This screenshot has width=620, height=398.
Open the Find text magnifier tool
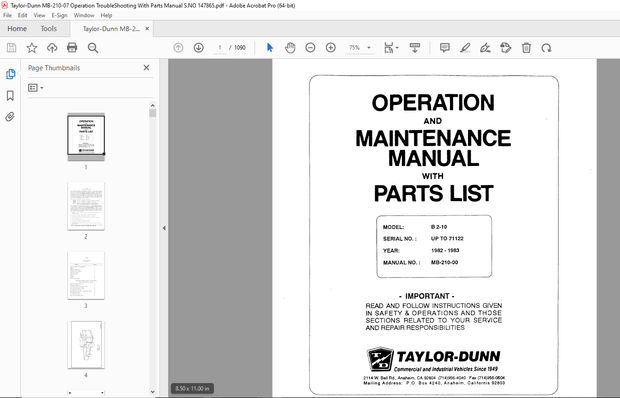93,48
